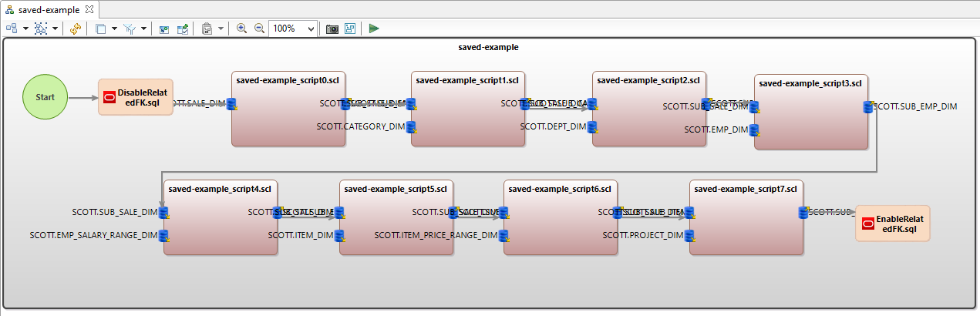Screen dimensions: 980x316
Task: Click SCOTT.DEPT_DIM database port icon
Action: (592, 126)
